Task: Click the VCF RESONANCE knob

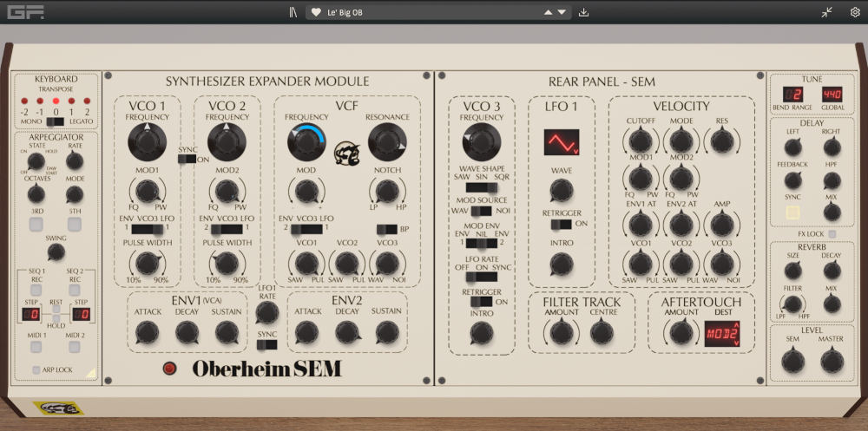Action: pyautogui.click(x=387, y=141)
